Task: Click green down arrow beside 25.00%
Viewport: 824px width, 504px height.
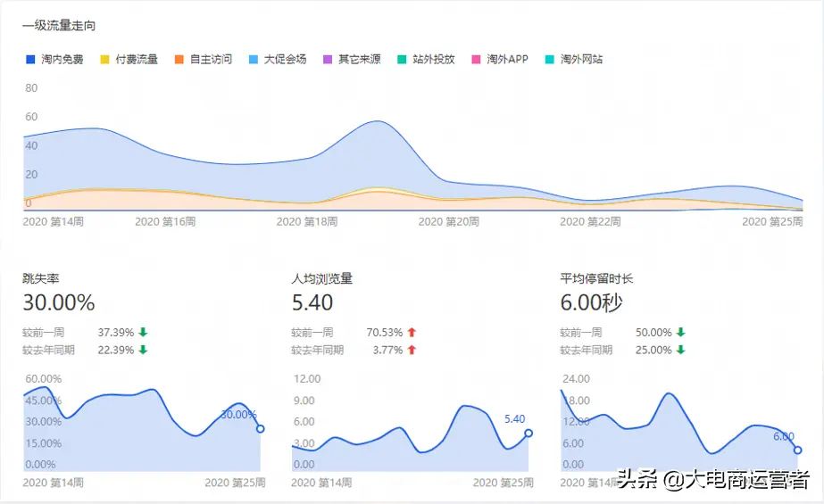Action: (x=680, y=350)
